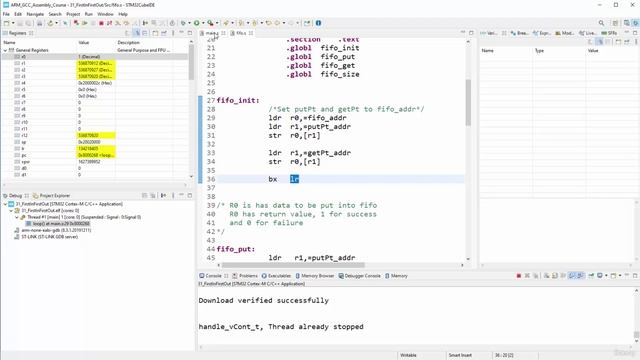The width and height of the screenshot is (640, 360).
Task: Click the blue Information Center icon
Action: tap(318, 23)
